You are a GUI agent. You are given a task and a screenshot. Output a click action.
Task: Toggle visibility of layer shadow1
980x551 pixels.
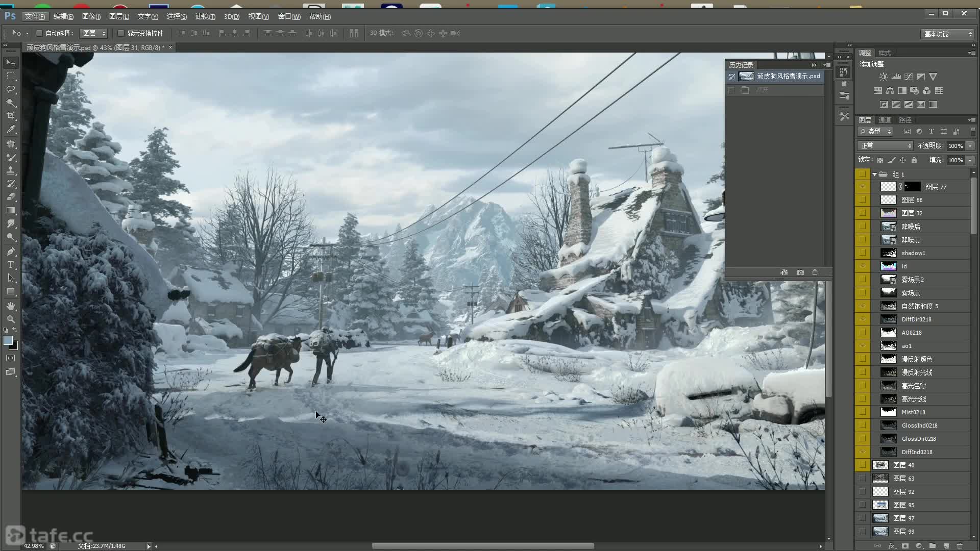863,253
